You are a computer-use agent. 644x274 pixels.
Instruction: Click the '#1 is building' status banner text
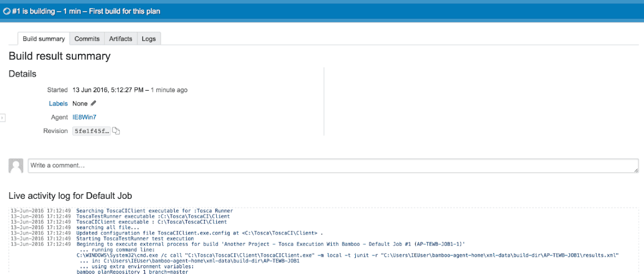[x=86, y=12]
